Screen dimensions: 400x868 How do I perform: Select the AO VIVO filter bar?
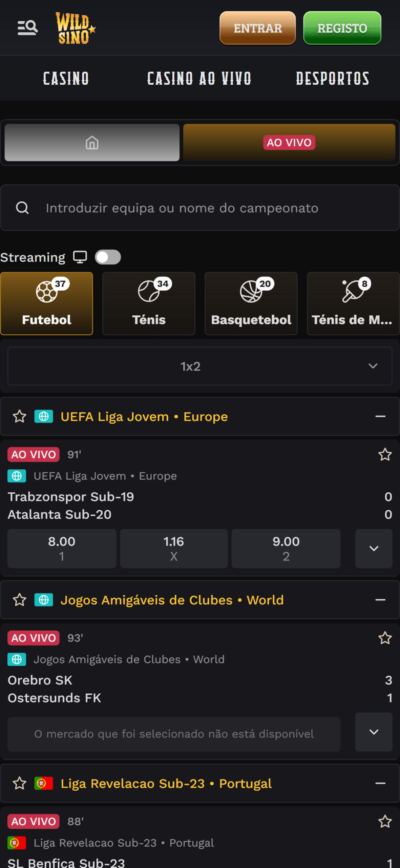290,143
